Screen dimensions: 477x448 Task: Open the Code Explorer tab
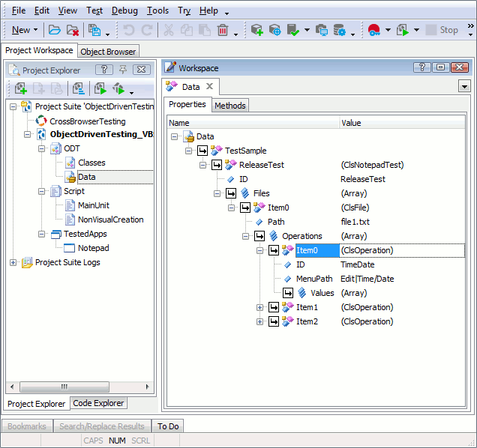(98, 403)
